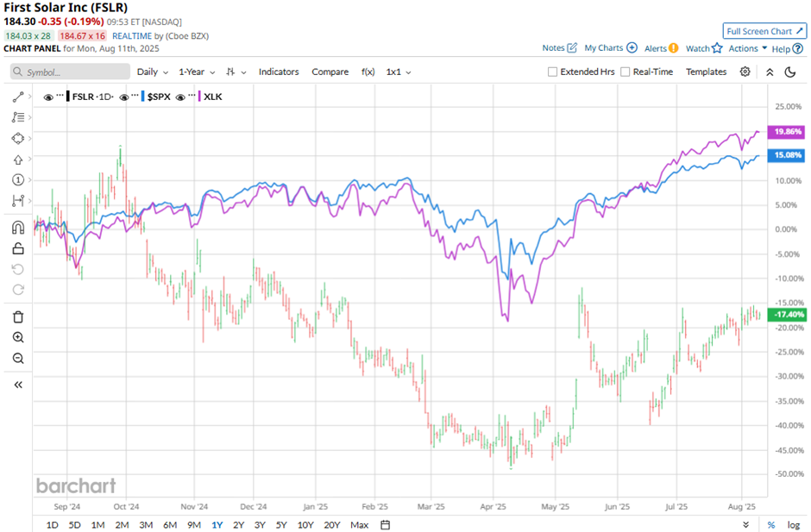Viewport: 811px width, 532px height.
Task: Switch to dark mode moon icon
Action: point(789,72)
